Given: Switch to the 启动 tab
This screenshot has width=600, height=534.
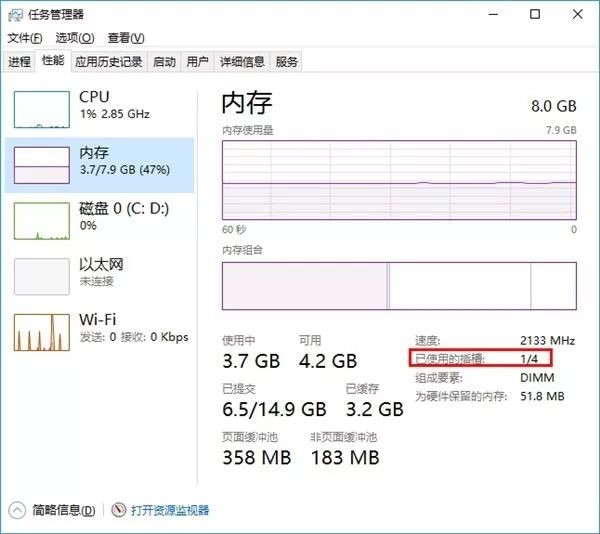Looking at the screenshot, I should [164, 62].
